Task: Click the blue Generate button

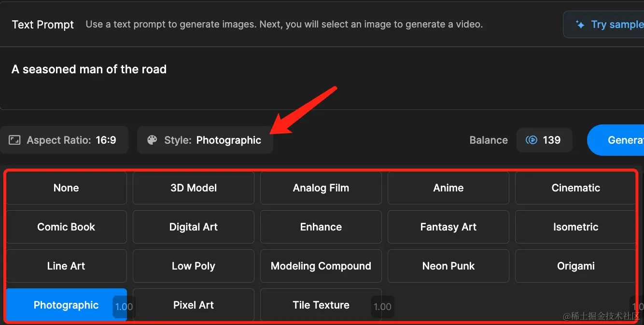Action: point(616,140)
